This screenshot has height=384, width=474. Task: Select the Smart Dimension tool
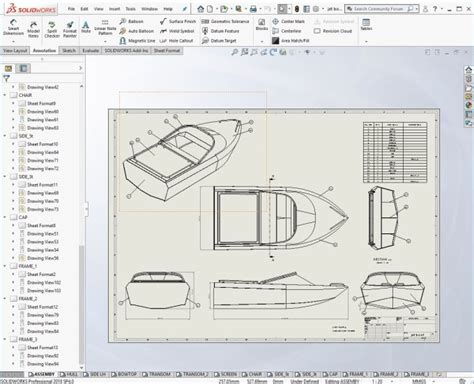(13, 27)
